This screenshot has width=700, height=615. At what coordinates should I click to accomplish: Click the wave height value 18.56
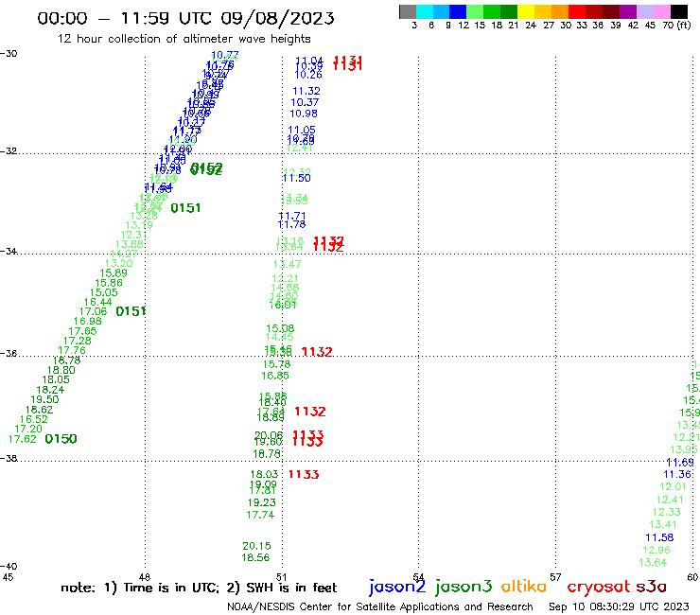pyautogui.click(x=255, y=557)
